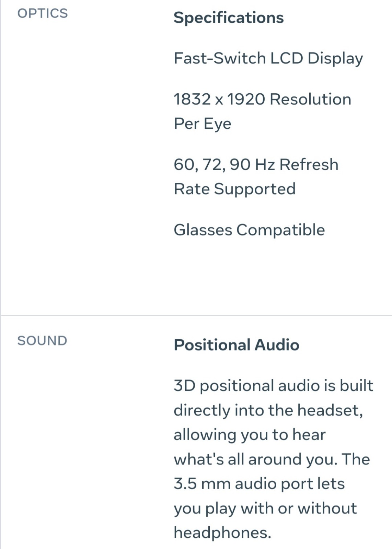
Task: Select the Fast-Switch LCD Display text
Action: pos(268,58)
